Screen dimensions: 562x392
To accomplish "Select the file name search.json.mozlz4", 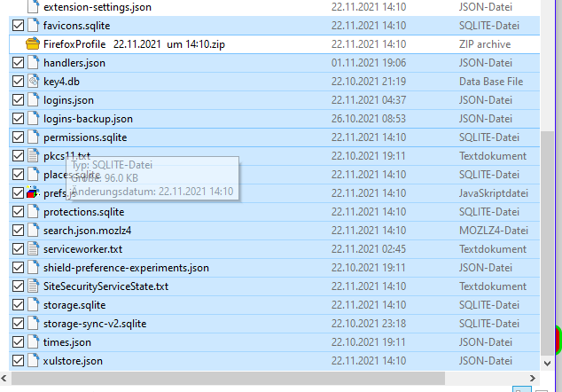I will (x=87, y=231).
